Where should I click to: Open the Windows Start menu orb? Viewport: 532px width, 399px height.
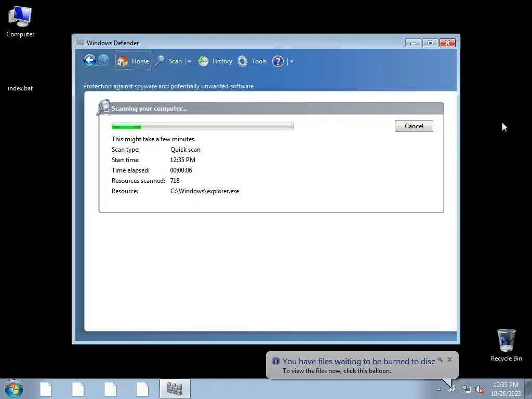click(x=14, y=389)
